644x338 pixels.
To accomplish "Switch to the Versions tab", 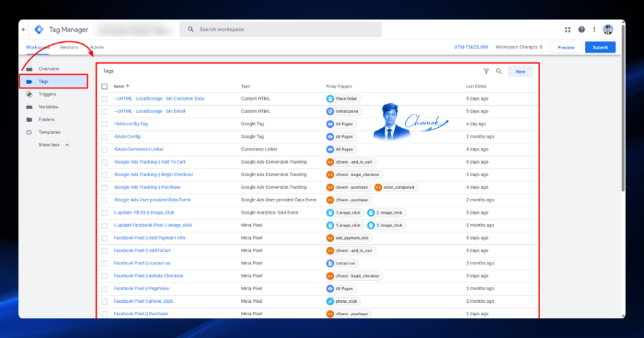I will 69,47.
